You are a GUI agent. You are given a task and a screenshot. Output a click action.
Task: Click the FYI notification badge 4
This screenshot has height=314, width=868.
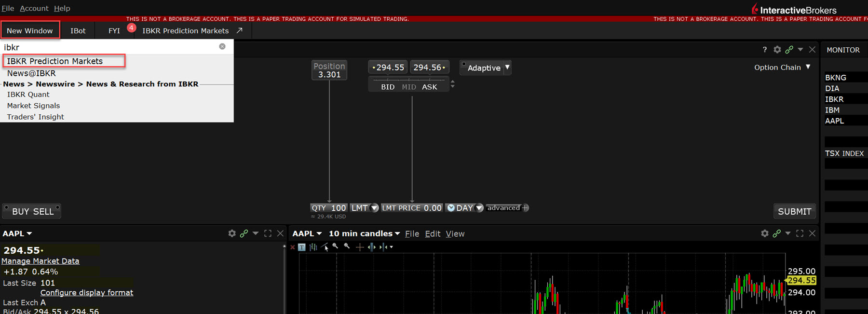(x=131, y=28)
